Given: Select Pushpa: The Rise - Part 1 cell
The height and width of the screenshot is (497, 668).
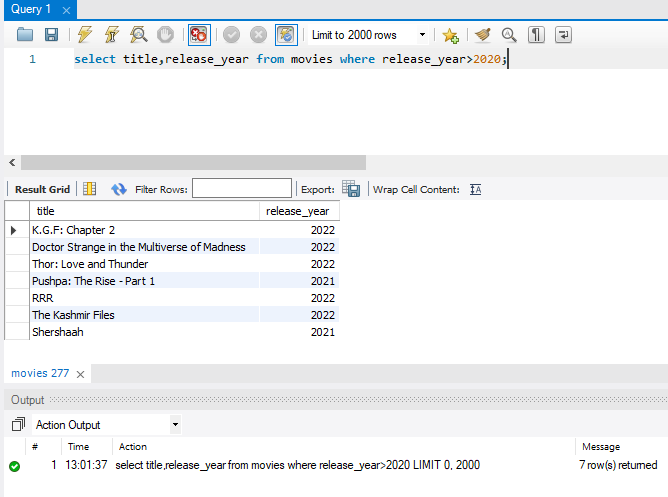Looking at the screenshot, I should pyautogui.click(x=144, y=281).
